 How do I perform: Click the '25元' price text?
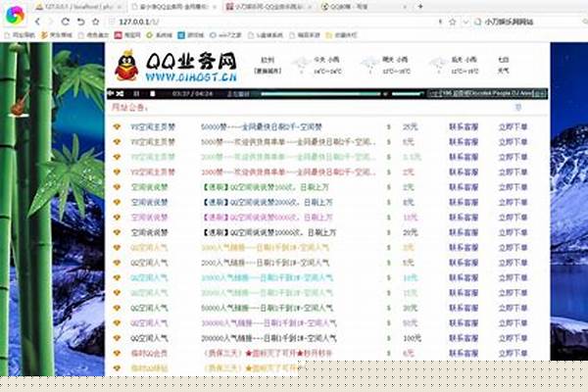click(410, 127)
